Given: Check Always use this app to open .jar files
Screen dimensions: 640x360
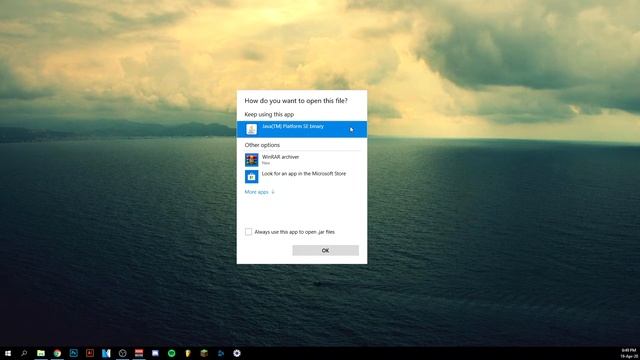Looking at the screenshot, I should 248,232.
